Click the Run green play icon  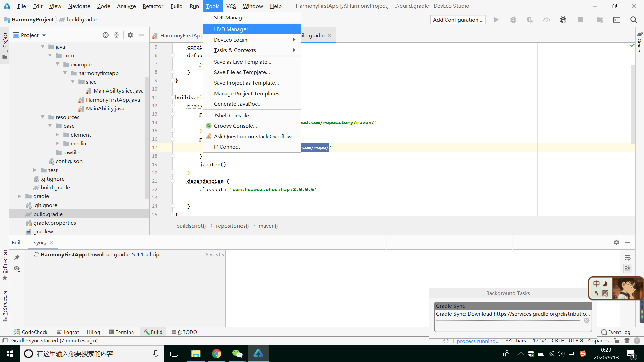tap(496, 20)
